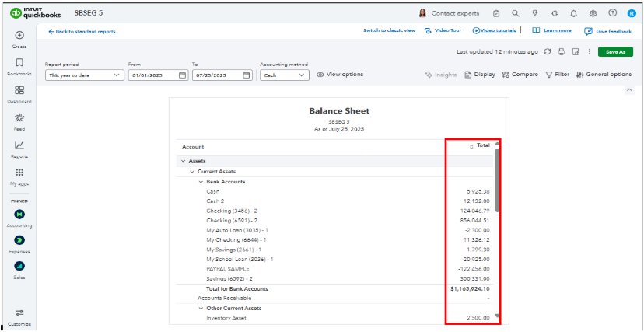Click the green Save As button
644x332 pixels.
[615, 52]
